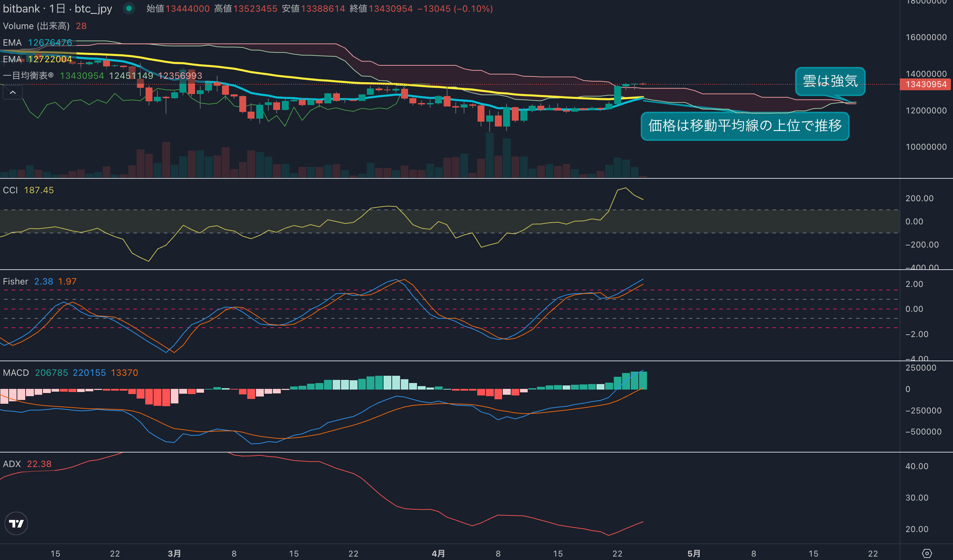Select the ADX indicator legend
953x560 pixels.
point(12,464)
